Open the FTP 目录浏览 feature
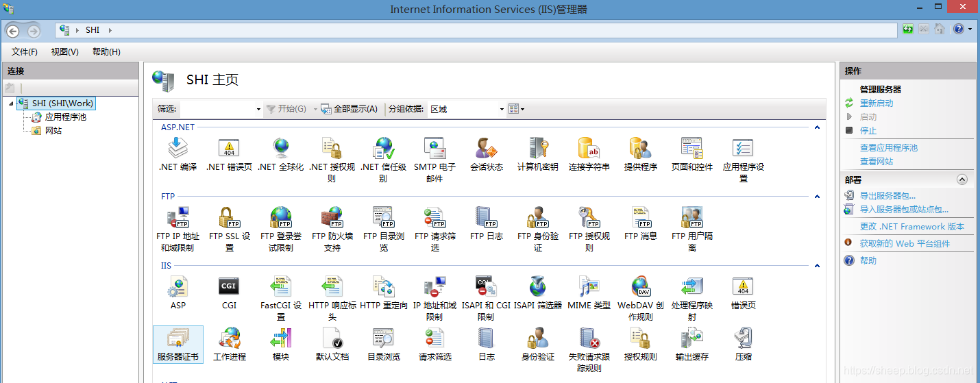The width and height of the screenshot is (980, 383). pyautogui.click(x=384, y=229)
